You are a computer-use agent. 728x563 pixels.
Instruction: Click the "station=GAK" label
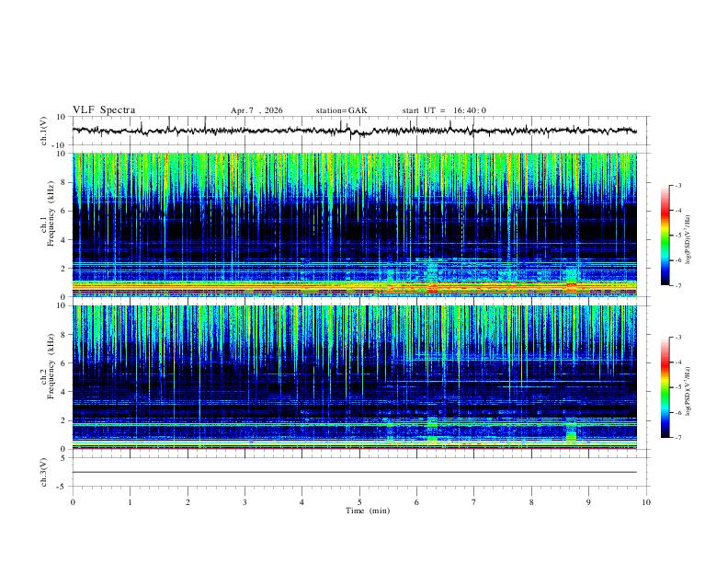tap(342, 110)
